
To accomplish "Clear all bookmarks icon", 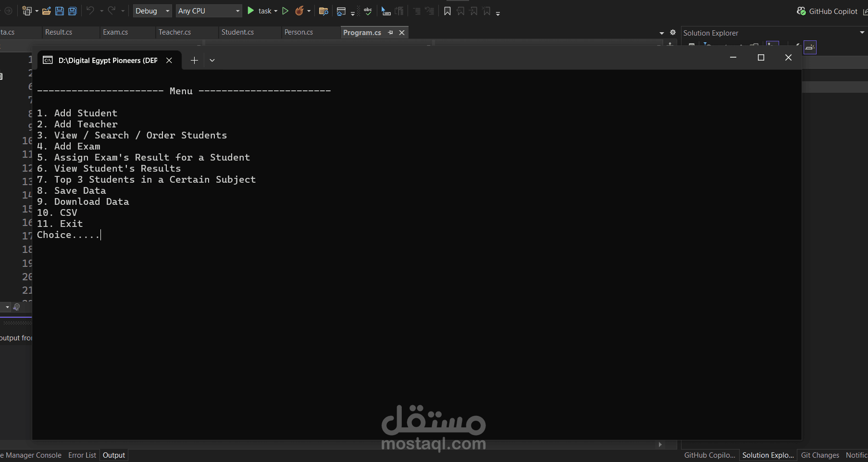I will (x=486, y=11).
